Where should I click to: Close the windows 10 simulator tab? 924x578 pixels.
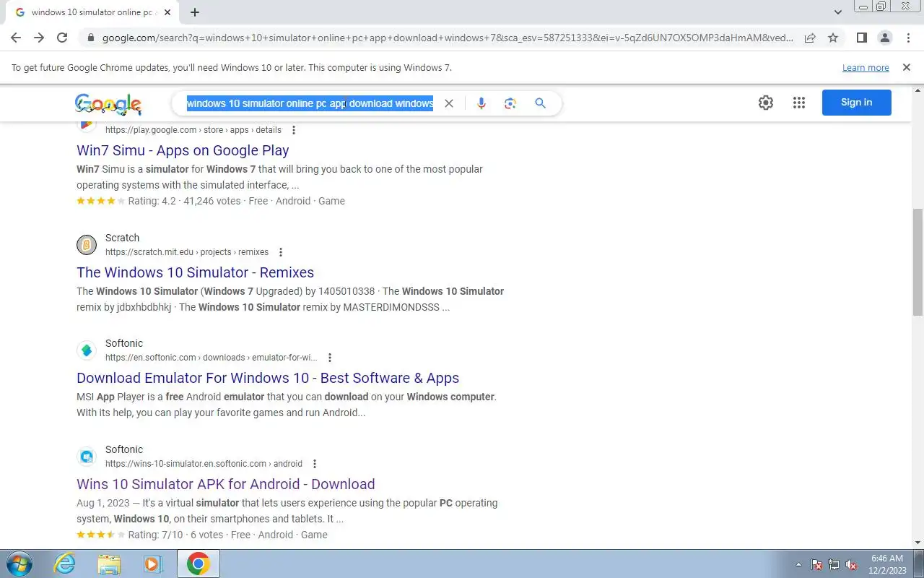tap(167, 12)
